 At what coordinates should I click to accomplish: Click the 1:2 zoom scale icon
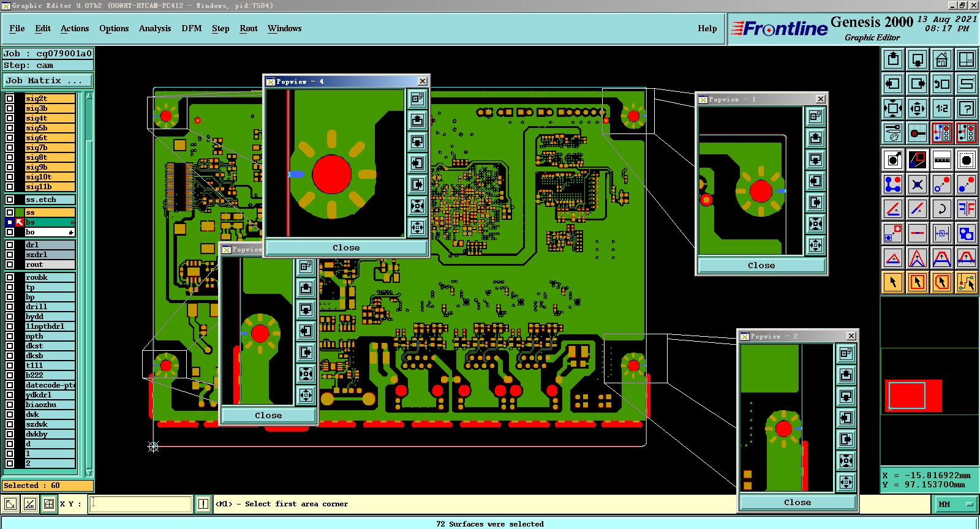click(942, 108)
